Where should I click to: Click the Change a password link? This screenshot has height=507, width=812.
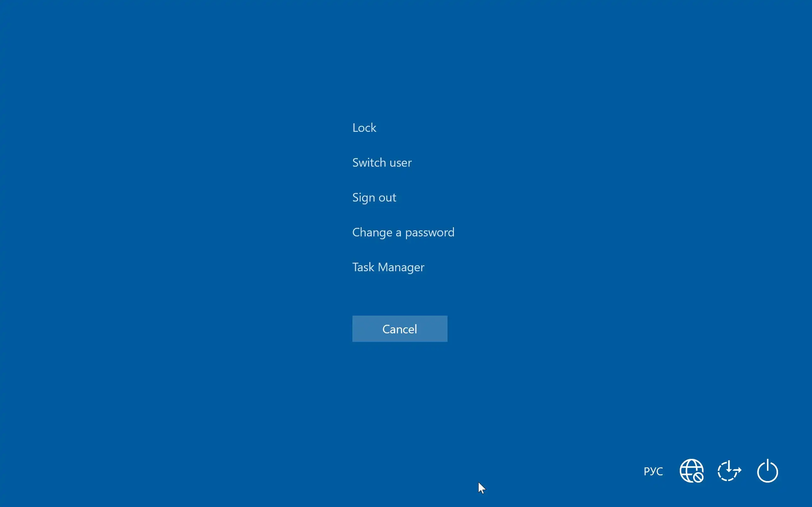point(403,232)
